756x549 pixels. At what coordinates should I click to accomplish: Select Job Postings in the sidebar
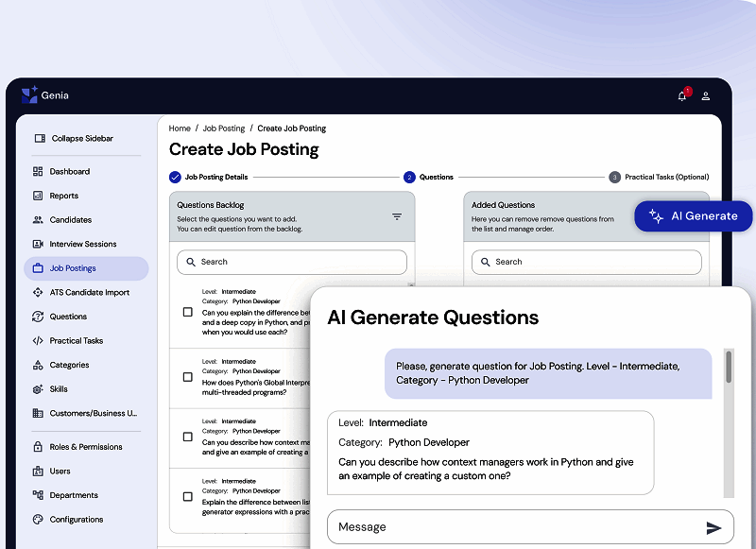(37, 267)
